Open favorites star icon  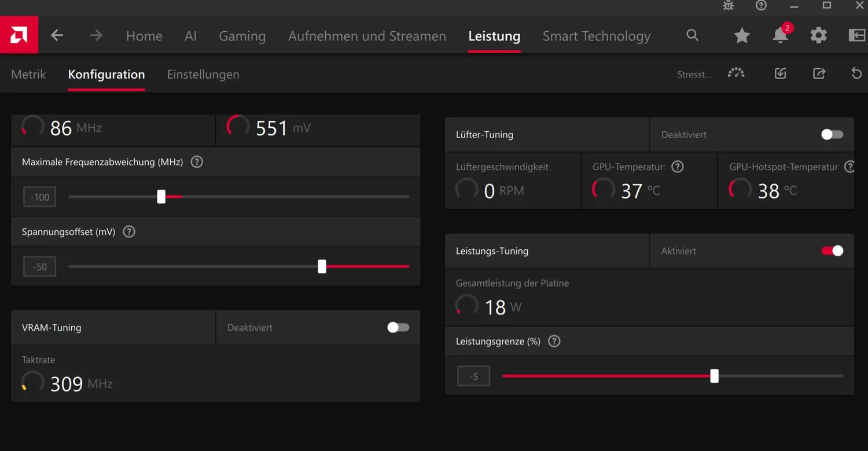(742, 36)
